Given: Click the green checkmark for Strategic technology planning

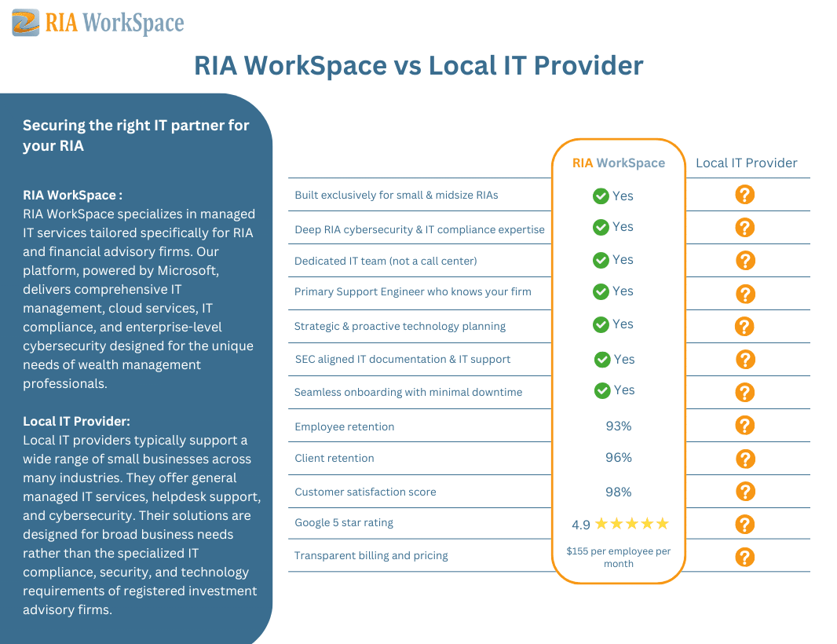Looking at the screenshot, I should tap(601, 324).
